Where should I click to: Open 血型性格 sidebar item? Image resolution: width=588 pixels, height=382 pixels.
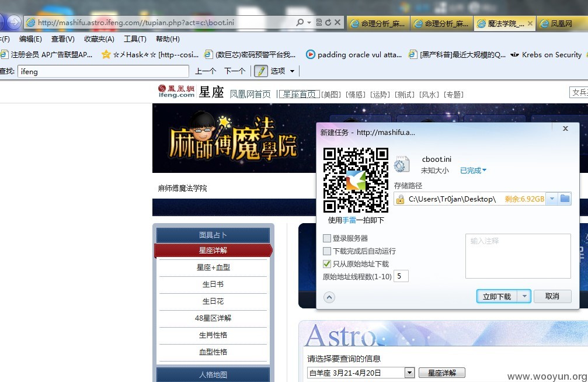[x=213, y=352]
